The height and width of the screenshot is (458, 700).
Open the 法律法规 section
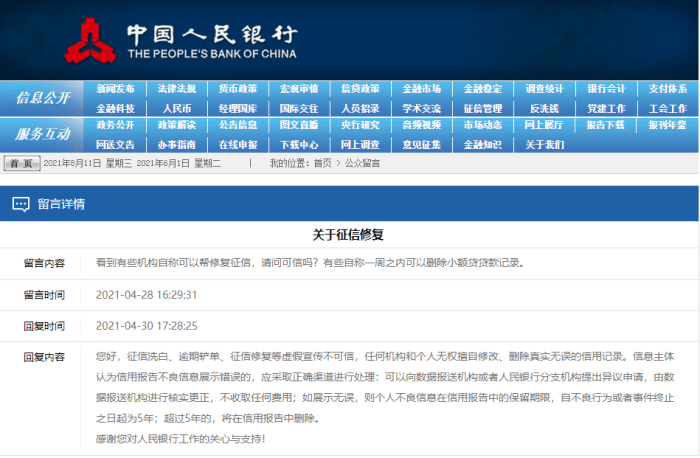[x=177, y=89]
